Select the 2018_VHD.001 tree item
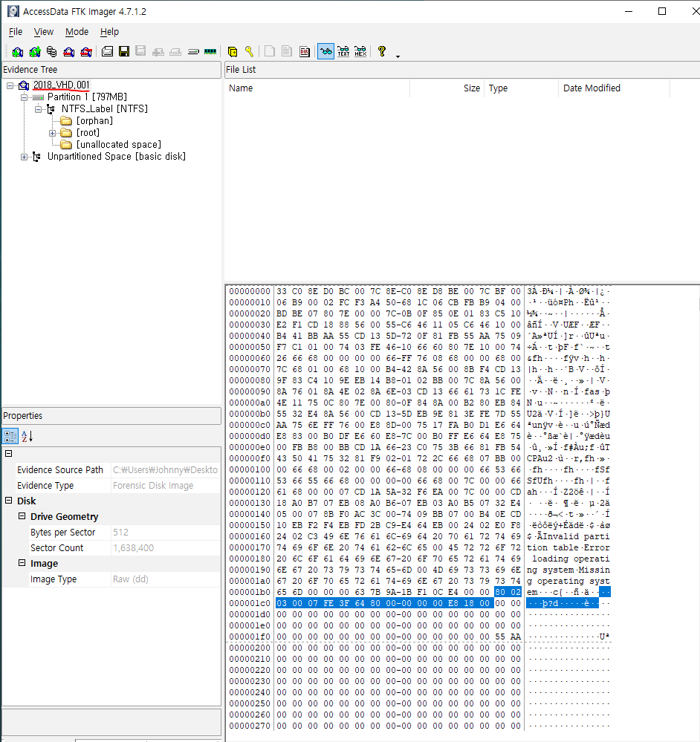The width and height of the screenshot is (700, 742). point(61,85)
